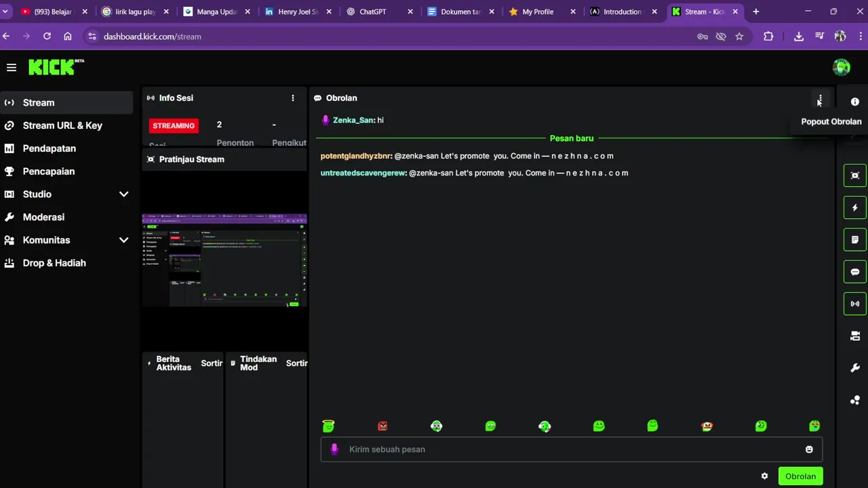Viewport: 868px width, 488px height.
Task: Open a new browser tab
Action: coord(756,12)
